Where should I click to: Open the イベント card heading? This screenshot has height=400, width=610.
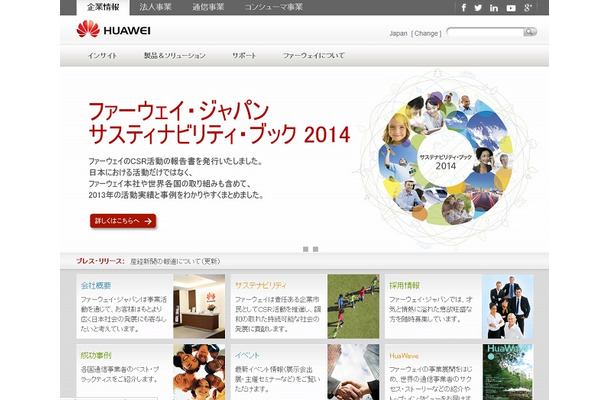tap(247, 355)
